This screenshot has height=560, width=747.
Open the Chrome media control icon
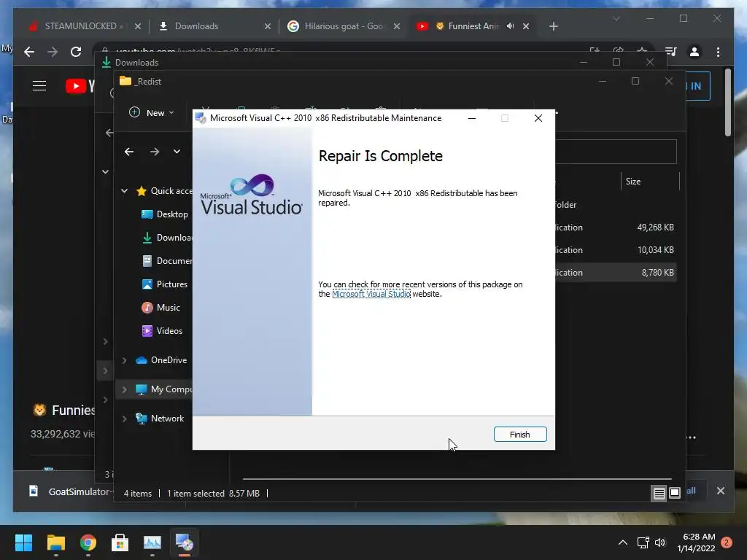pyautogui.click(x=671, y=52)
